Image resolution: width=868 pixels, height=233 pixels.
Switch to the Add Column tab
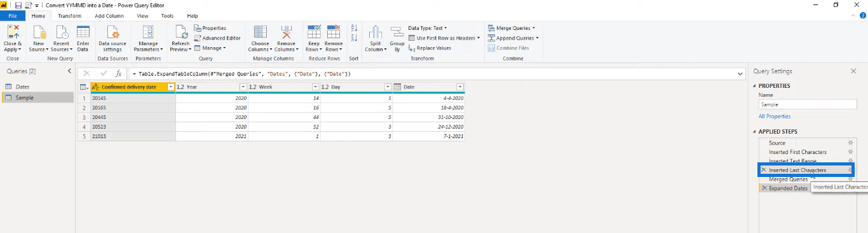click(109, 15)
